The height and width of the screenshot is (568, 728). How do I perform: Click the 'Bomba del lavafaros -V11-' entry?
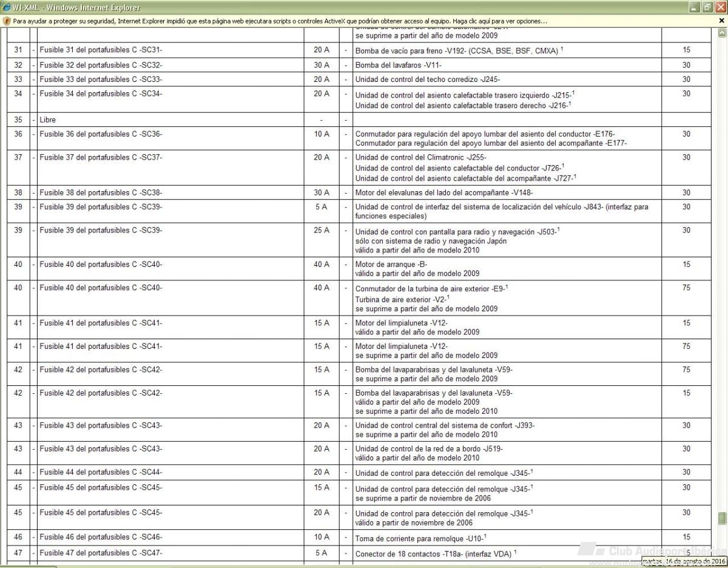(398, 66)
